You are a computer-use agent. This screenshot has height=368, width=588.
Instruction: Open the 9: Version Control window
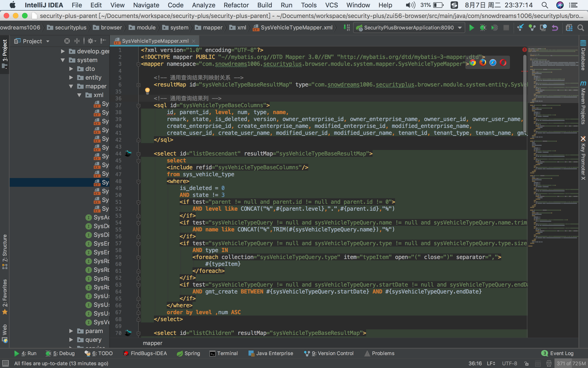[x=329, y=353]
